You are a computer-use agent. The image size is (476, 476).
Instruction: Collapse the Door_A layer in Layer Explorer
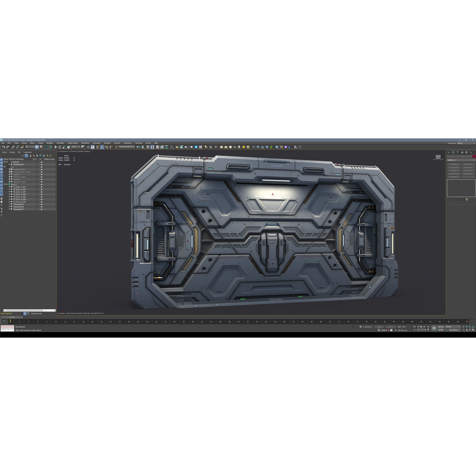5,185
